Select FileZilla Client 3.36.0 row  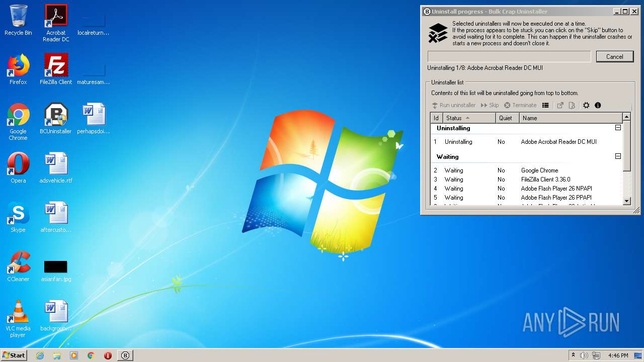click(526, 179)
